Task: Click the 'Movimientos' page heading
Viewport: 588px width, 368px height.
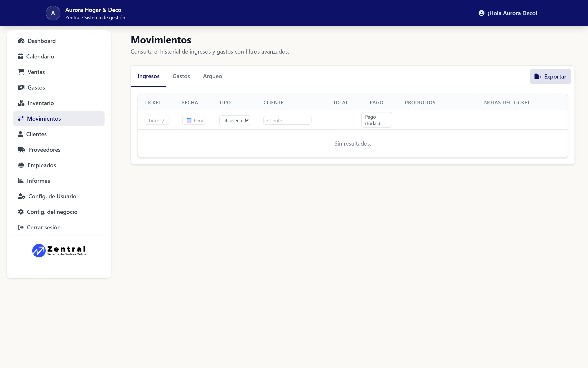Action: 161,40
